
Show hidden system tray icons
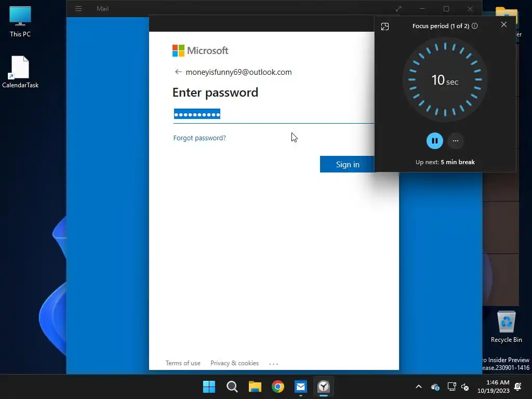click(419, 387)
